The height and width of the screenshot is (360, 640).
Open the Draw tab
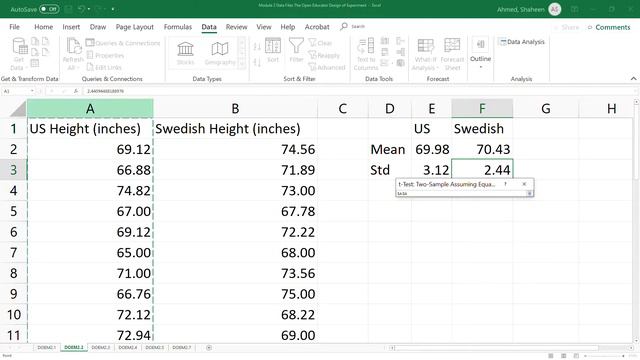click(98, 27)
